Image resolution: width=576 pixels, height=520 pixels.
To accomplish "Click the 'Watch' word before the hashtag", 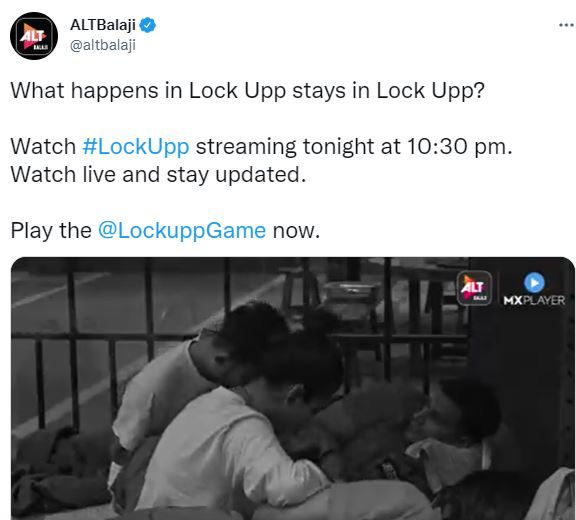I will 43,147.
